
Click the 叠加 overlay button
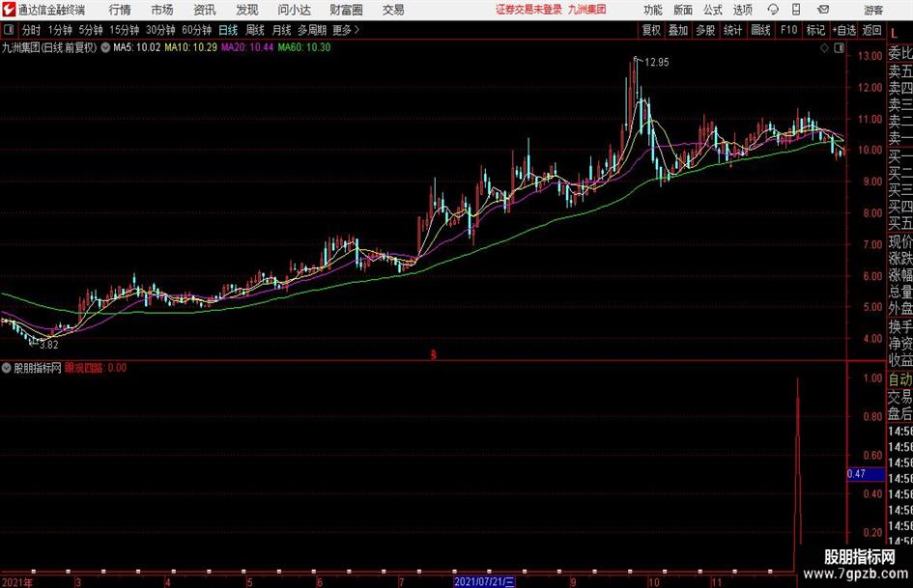(678, 30)
